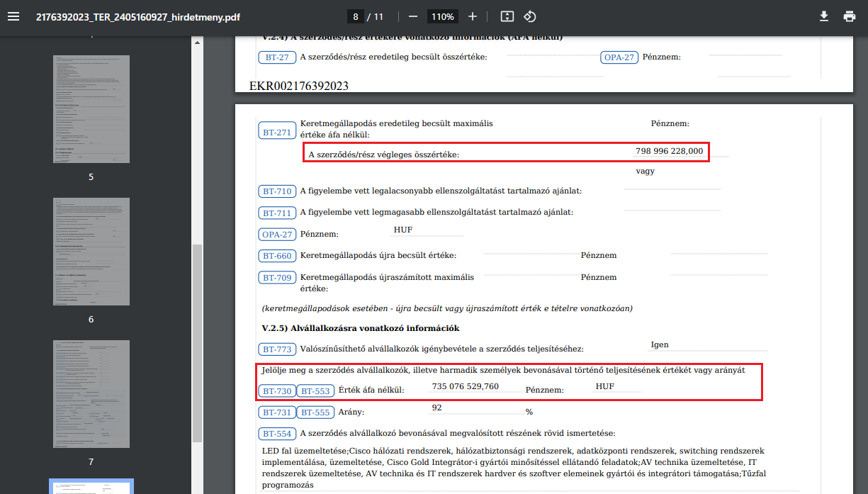The height and width of the screenshot is (494, 868).
Task: Click the OPA-27 tag beside HUF
Action: click(277, 235)
